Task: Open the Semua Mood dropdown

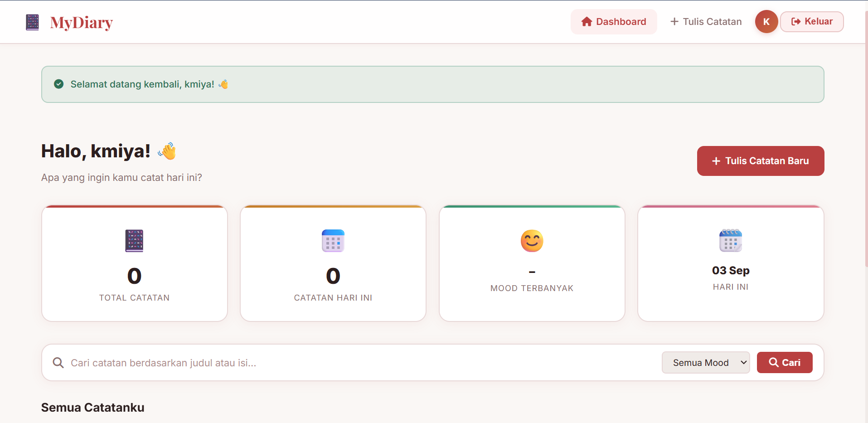Action: [x=706, y=363]
